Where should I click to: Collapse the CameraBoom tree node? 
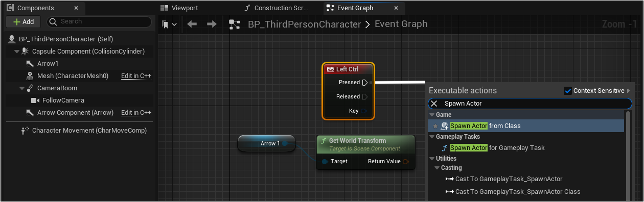[22, 88]
